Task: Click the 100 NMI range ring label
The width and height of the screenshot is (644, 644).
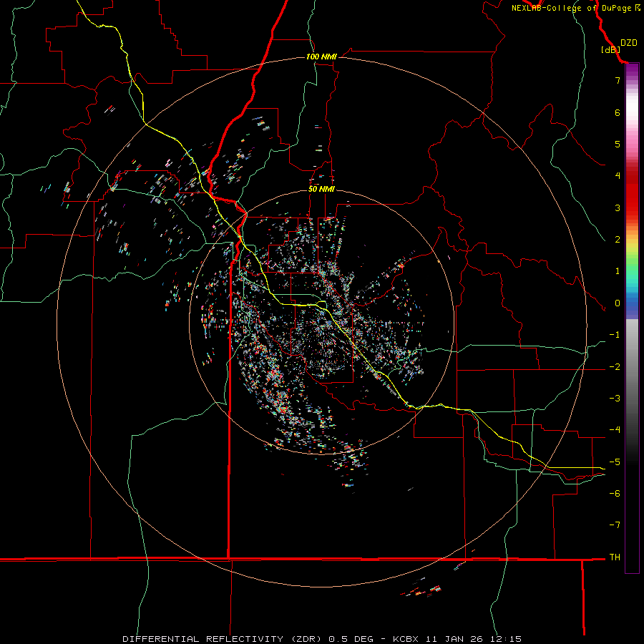Action: coord(321,57)
